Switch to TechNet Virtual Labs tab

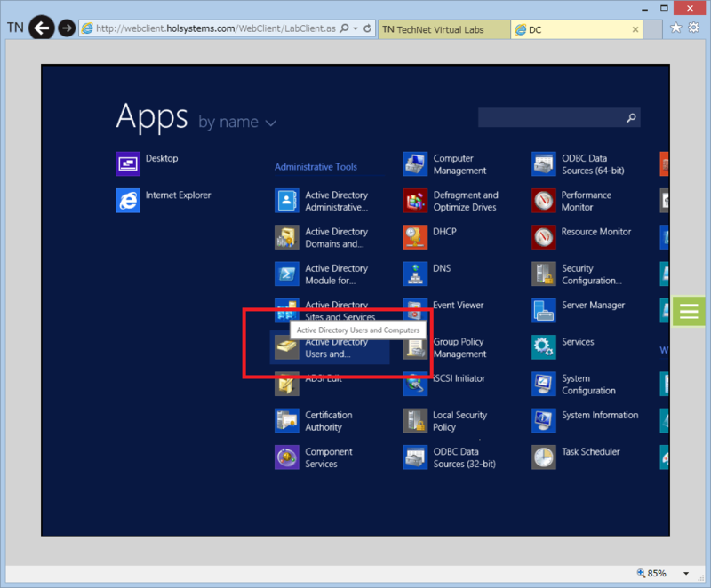(x=444, y=29)
